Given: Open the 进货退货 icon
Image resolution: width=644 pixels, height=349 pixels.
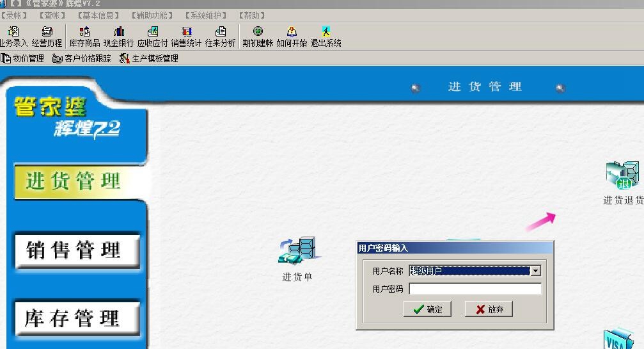Looking at the screenshot, I should coord(624,183).
